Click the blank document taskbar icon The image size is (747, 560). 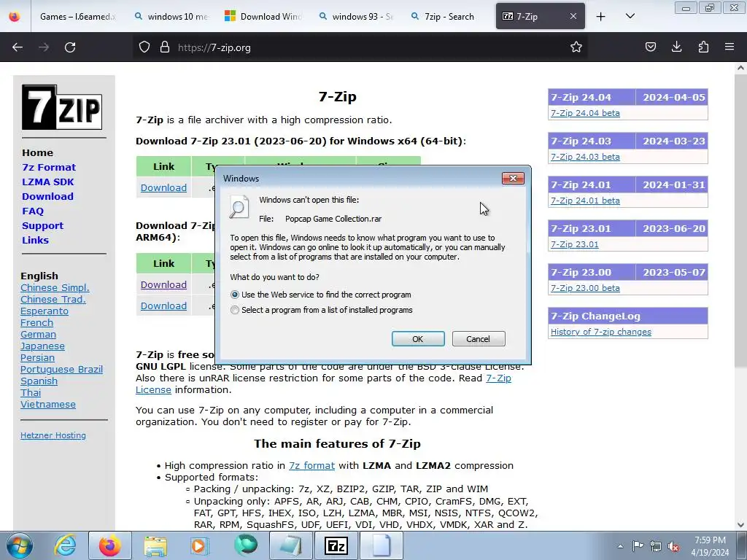(382, 545)
